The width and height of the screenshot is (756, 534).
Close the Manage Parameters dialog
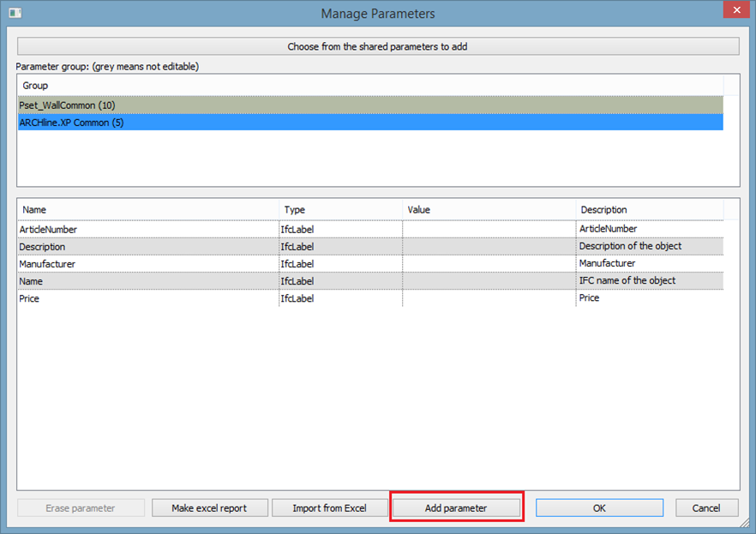[734, 12]
